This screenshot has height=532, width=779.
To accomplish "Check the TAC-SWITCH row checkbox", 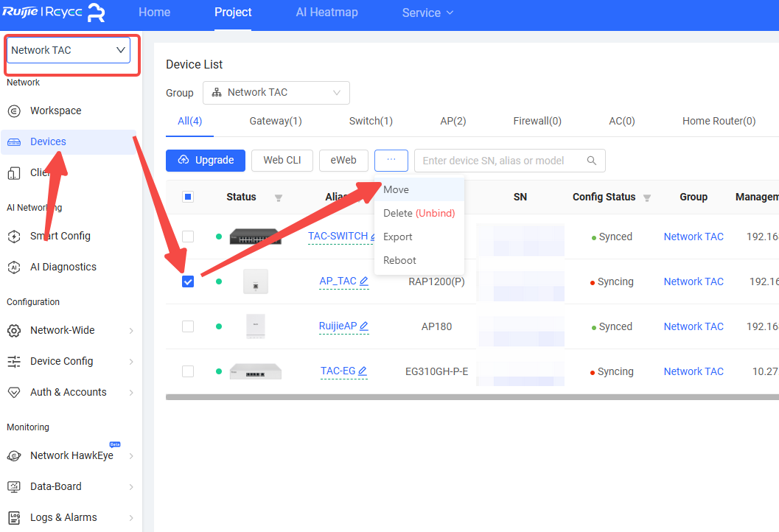I will (x=188, y=237).
